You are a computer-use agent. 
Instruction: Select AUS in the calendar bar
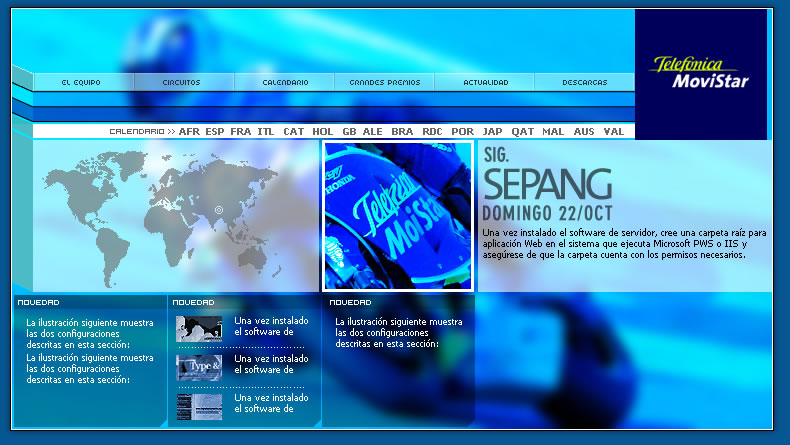click(x=584, y=132)
